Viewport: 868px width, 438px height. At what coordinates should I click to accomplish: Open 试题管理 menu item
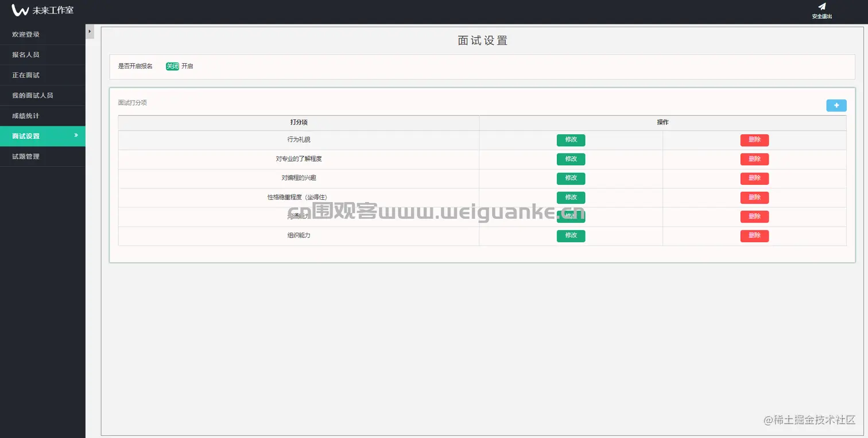coord(42,156)
